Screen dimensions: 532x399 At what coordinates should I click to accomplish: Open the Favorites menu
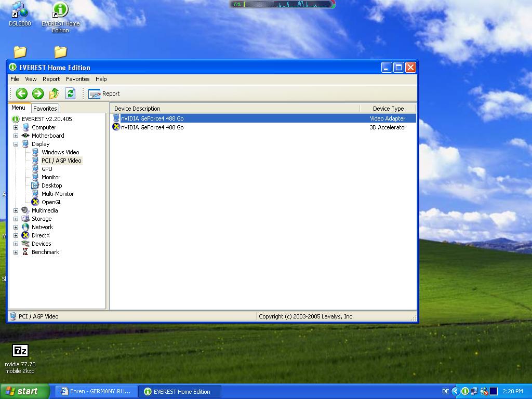(78, 79)
